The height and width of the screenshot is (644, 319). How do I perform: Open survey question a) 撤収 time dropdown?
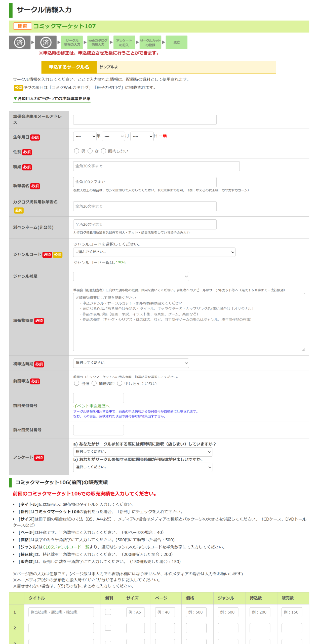click(143, 452)
